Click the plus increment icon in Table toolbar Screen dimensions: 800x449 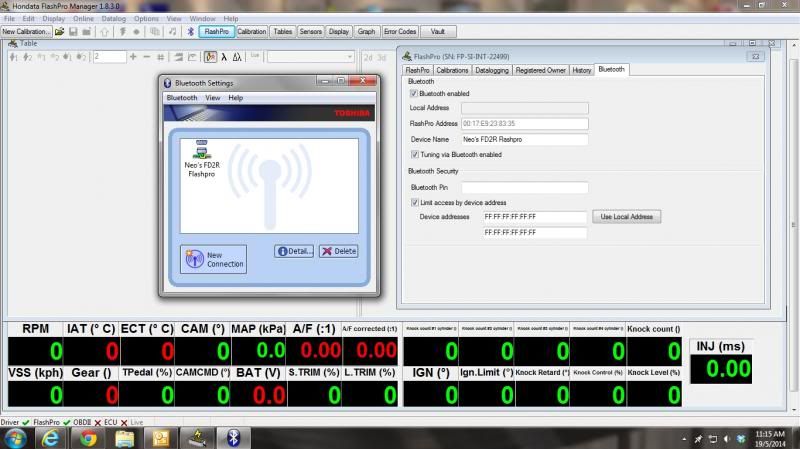click(x=134, y=57)
